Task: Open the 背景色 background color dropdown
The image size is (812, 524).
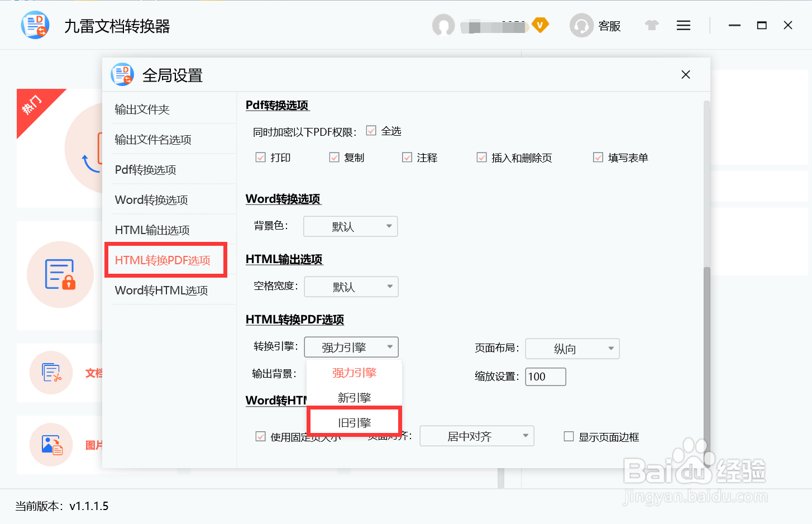Action: [x=350, y=226]
